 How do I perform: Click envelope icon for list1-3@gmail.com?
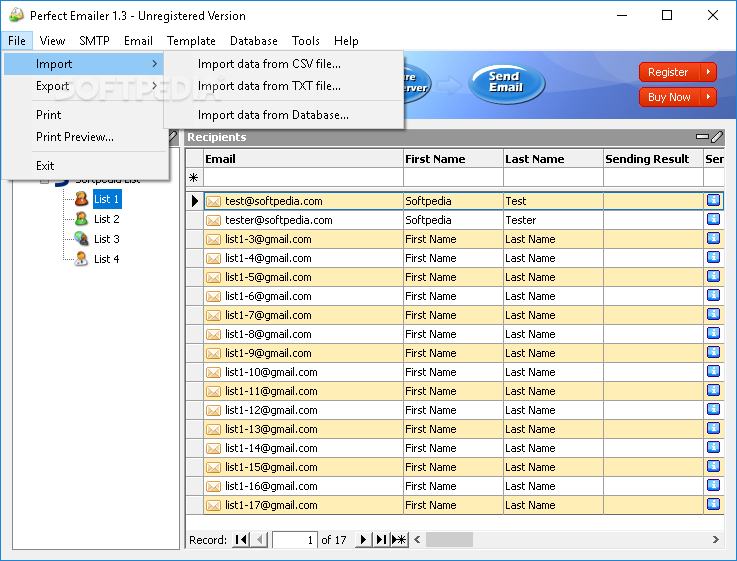coord(213,240)
